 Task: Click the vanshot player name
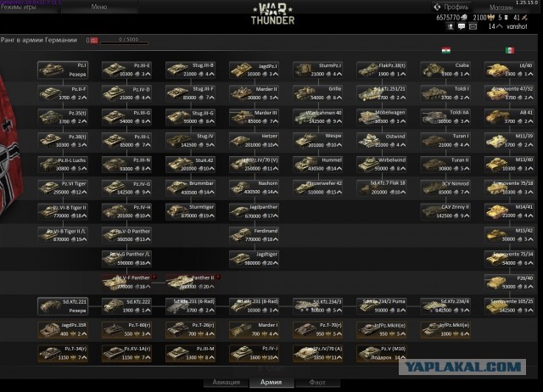517,26
